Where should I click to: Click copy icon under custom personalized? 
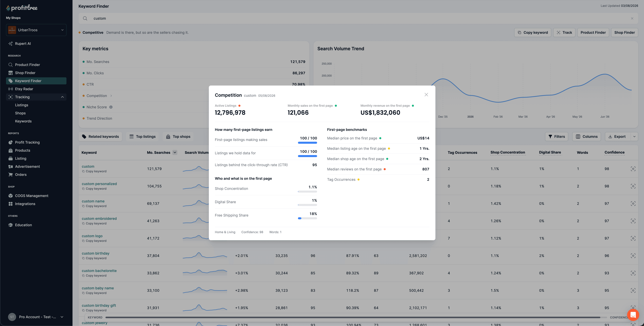(x=83, y=189)
